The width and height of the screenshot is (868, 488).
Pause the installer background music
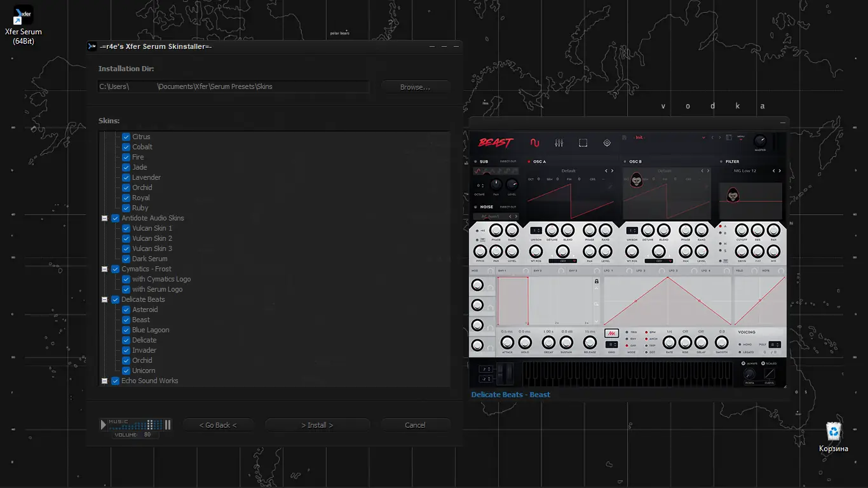pos(168,424)
